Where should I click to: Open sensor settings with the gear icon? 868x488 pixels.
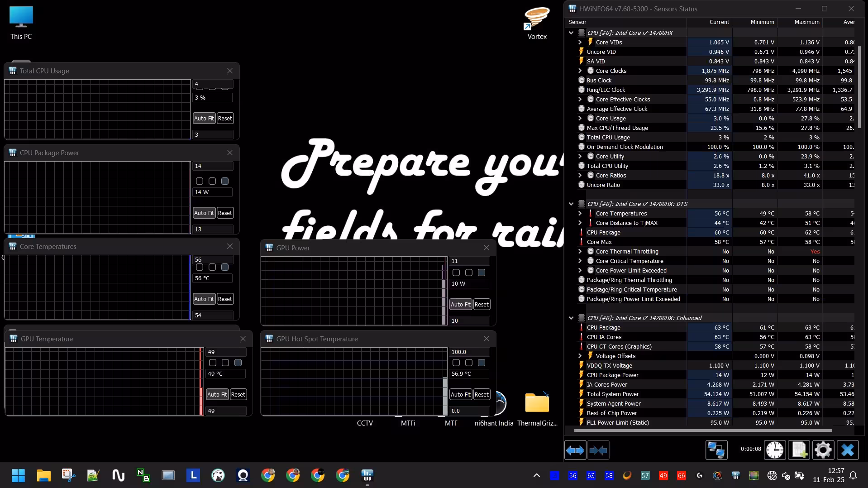823,450
